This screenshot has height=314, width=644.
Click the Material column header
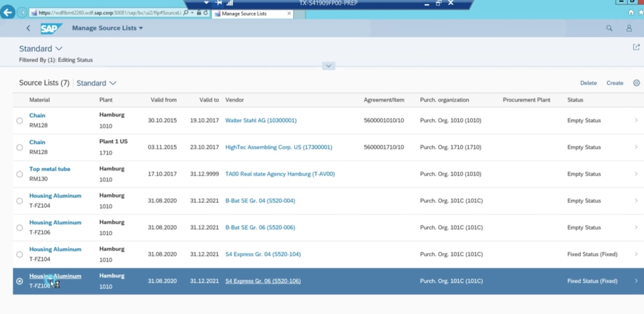(x=40, y=100)
